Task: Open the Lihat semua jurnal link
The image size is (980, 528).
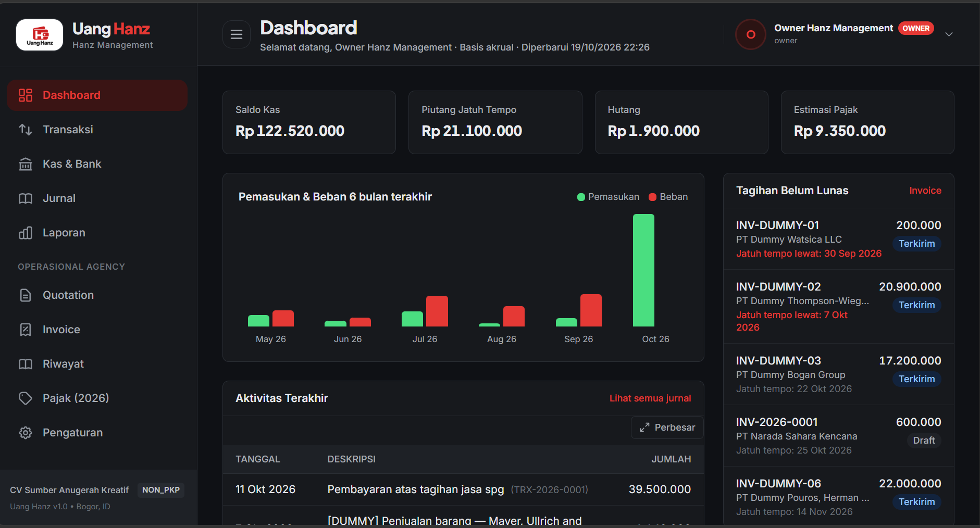Action: tap(650, 398)
